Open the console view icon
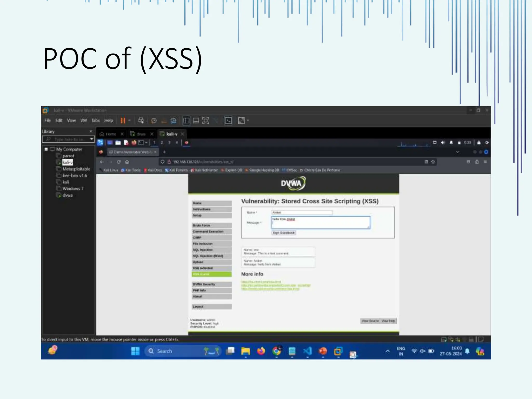The width and height of the screenshot is (532, 399). tap(228, 121)
